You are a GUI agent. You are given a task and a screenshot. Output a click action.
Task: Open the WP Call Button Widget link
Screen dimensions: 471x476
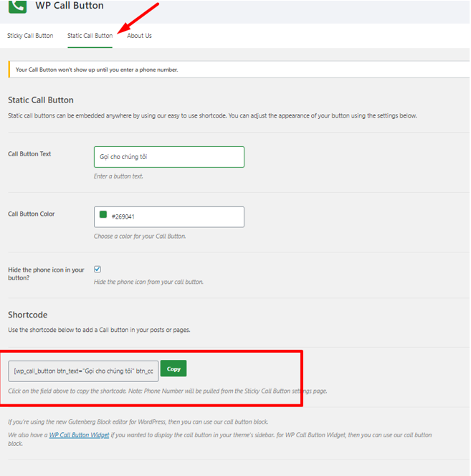pos(79,435)
